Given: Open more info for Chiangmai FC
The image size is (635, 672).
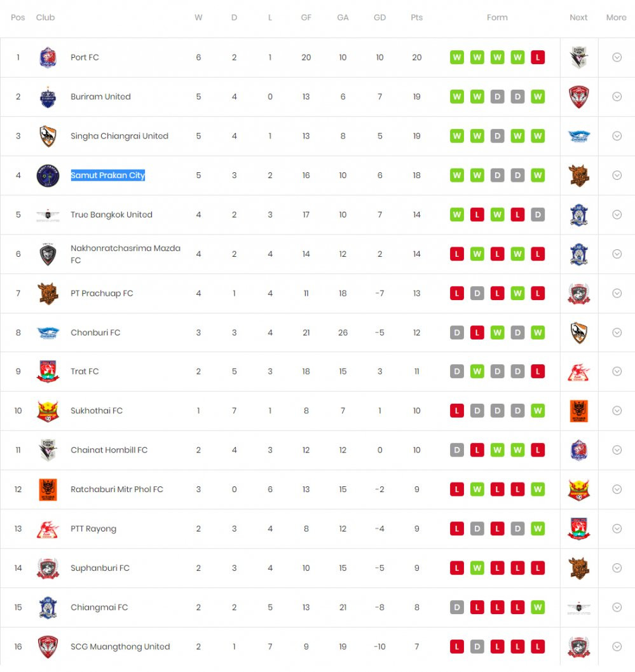Looking at the screenshot, I should 617,607.
